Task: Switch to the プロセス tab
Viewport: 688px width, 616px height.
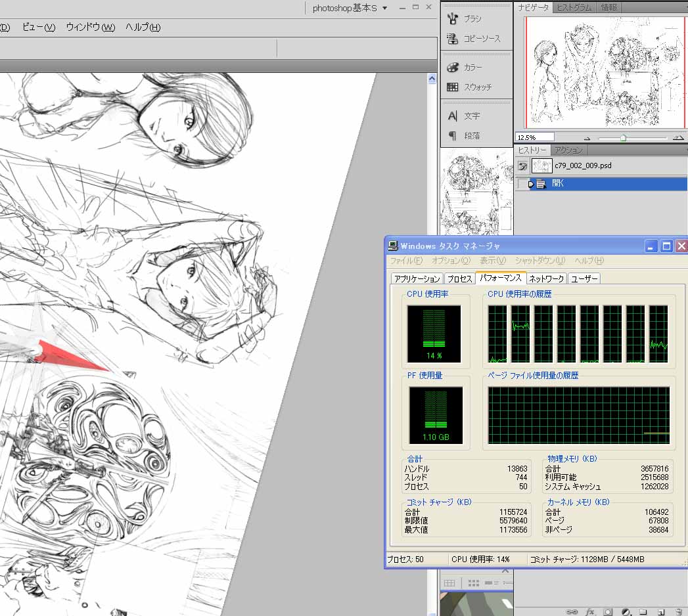Action: [459, 279]
